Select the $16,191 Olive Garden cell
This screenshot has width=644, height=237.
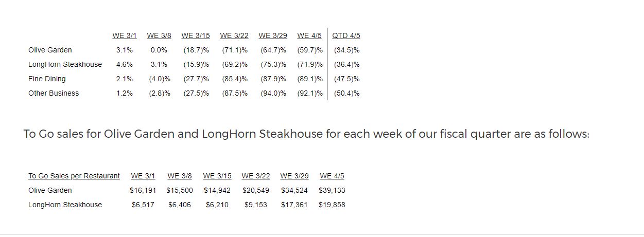[143, 190]
